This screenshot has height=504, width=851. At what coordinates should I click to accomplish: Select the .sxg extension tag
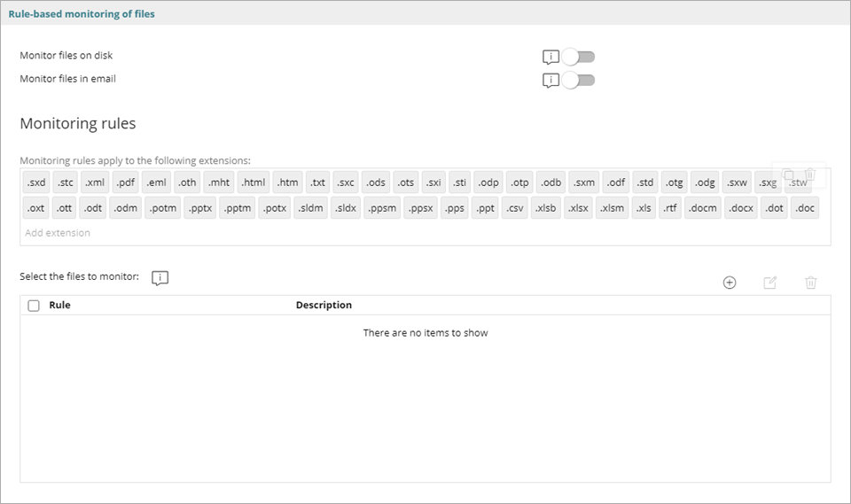768,182
